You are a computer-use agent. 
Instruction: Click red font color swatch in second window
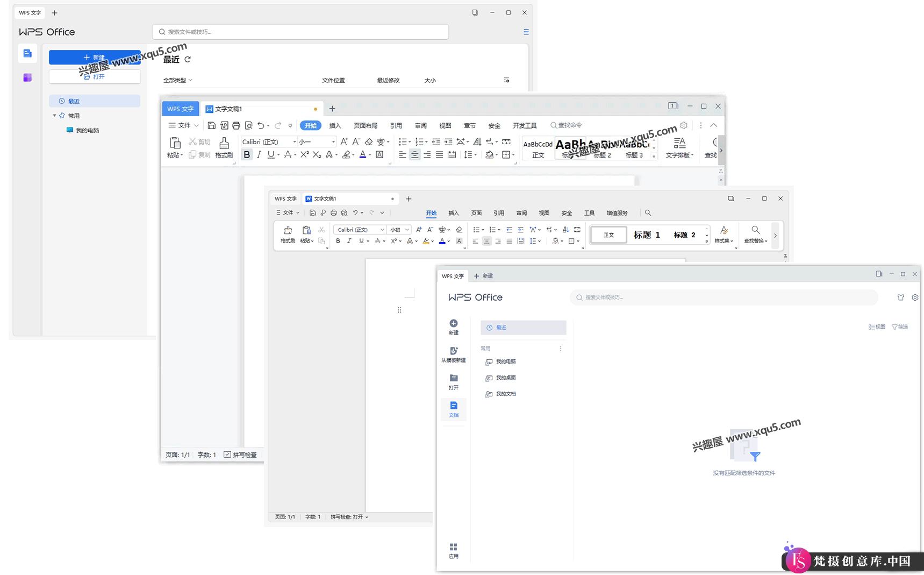coord(363,154)
